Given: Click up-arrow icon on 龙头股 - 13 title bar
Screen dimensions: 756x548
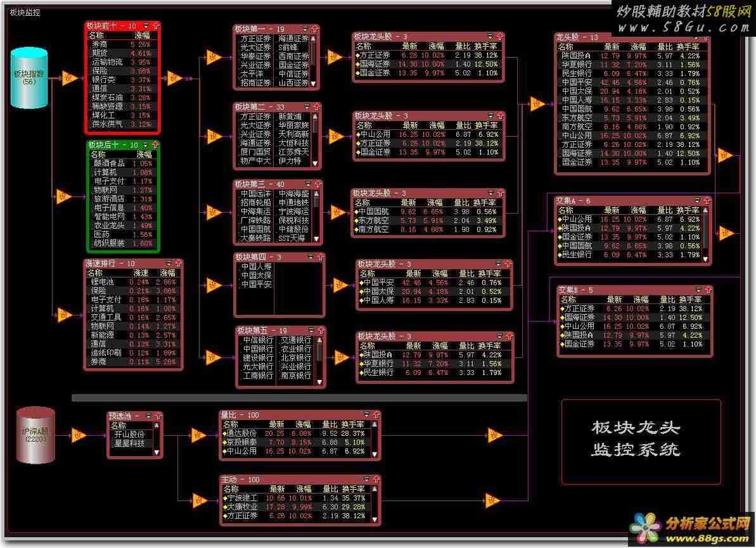Looking at the screenshot, I should pos(705,37).
